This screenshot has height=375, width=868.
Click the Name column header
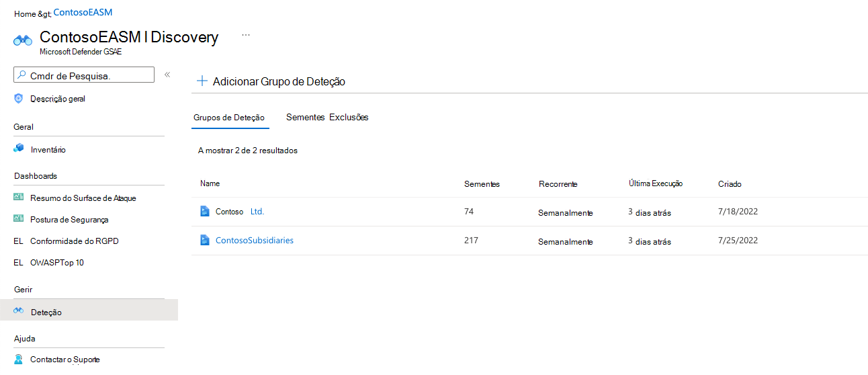210,183
